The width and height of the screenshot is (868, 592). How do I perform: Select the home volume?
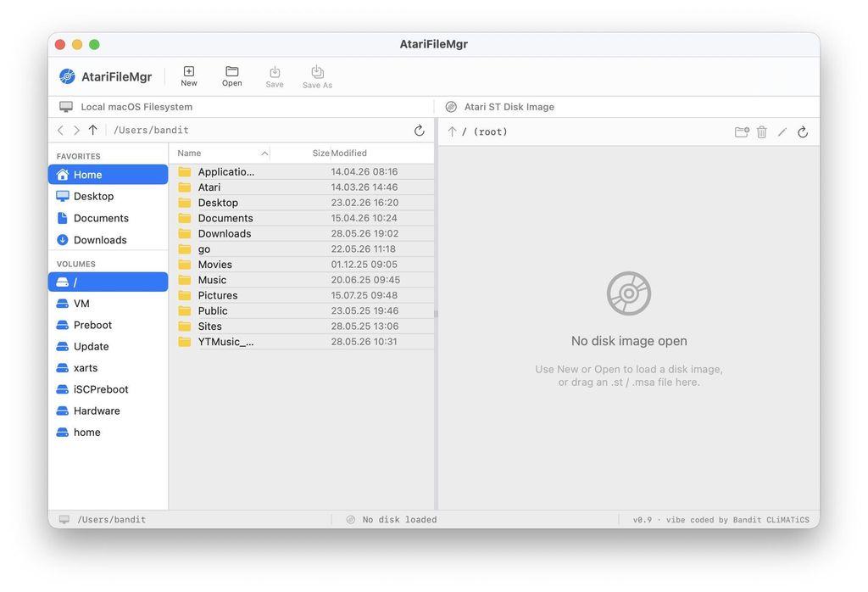click(x=108, y=433)
